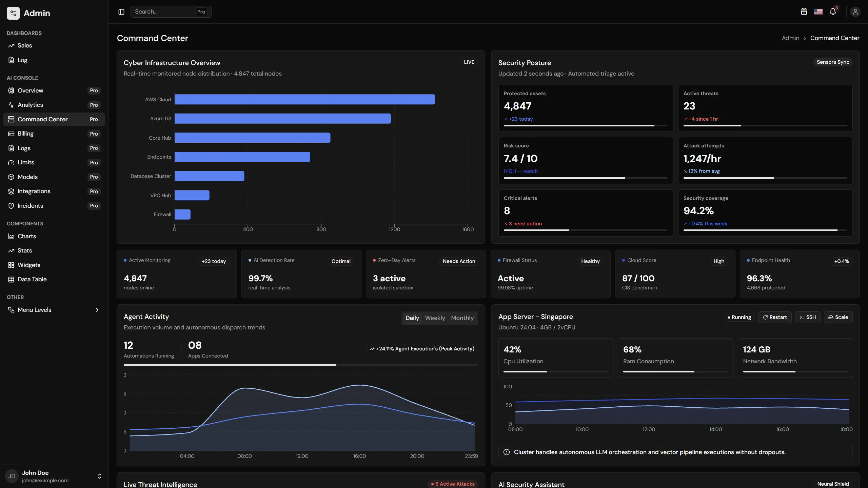Open Data Table components page
Image resolution: width=868 pixels, height=488 pixels.
[54, 279]
